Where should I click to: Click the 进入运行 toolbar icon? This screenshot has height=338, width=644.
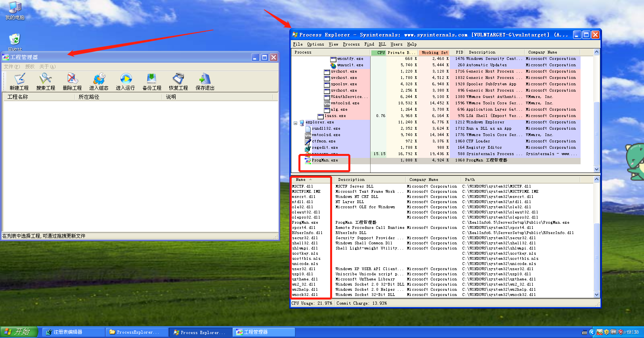[x=125, y=82]
